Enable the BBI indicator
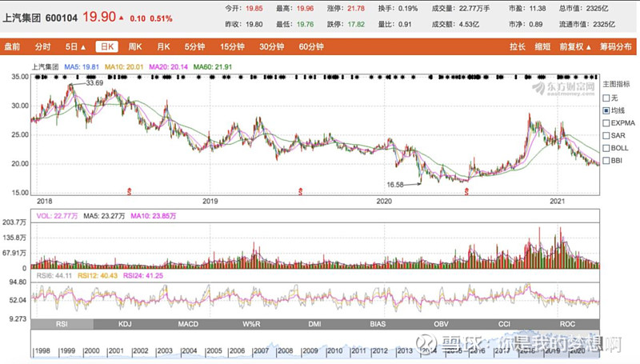640x364 pixels. tap(606, 160)
